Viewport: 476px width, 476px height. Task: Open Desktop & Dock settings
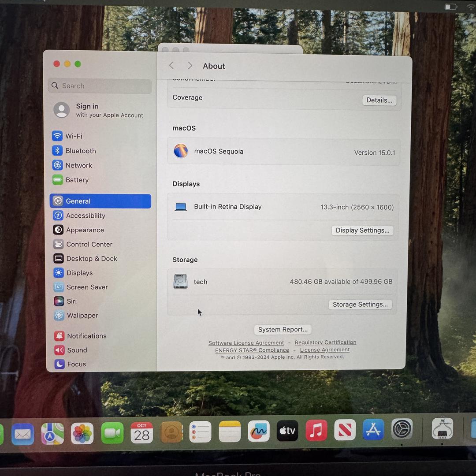coord(86,258)
